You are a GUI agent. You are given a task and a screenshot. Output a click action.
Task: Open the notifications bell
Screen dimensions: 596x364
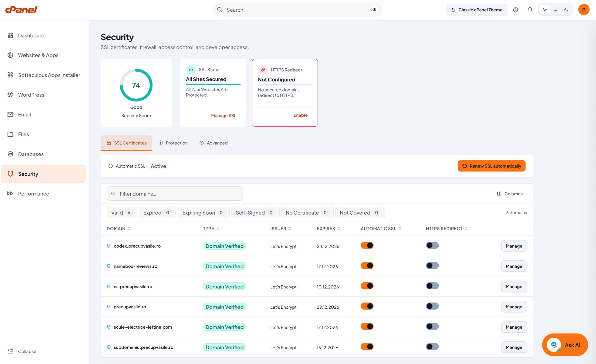click(530, 10)
